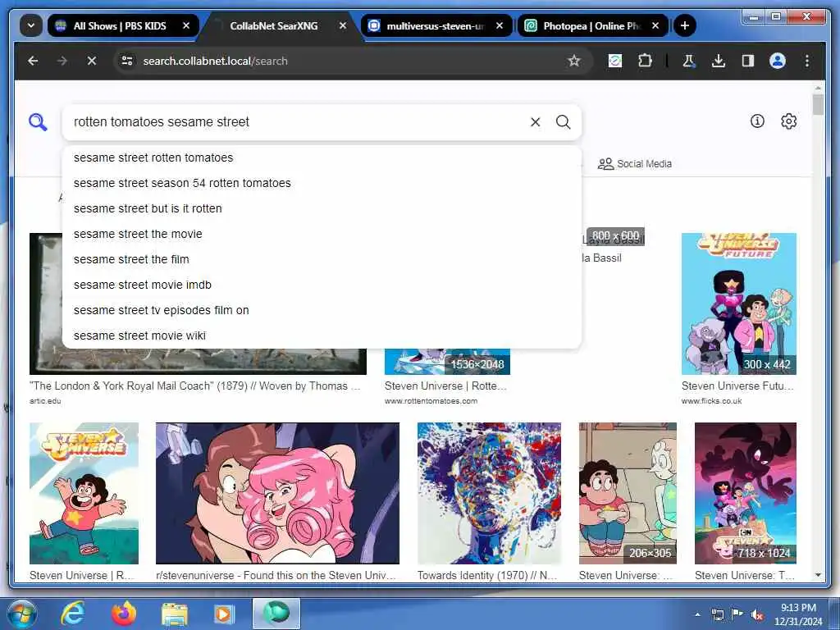This screenshot has height=630, width=840.
Task: Click the scrollbar down arrow
Action: tap(818, 575)
